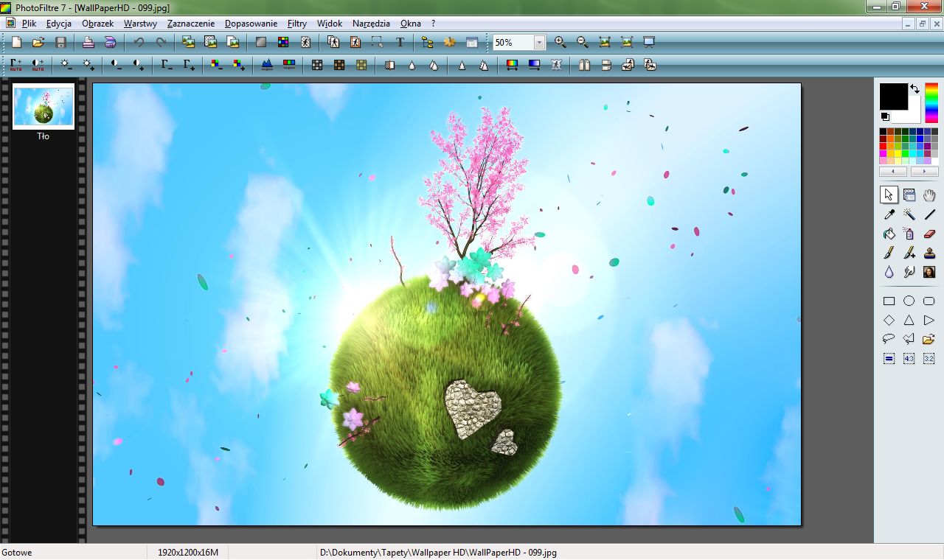Choose the Airbrush spray tool
The width and height of the screenshot is (944, 560).
(x=909, y=234)
